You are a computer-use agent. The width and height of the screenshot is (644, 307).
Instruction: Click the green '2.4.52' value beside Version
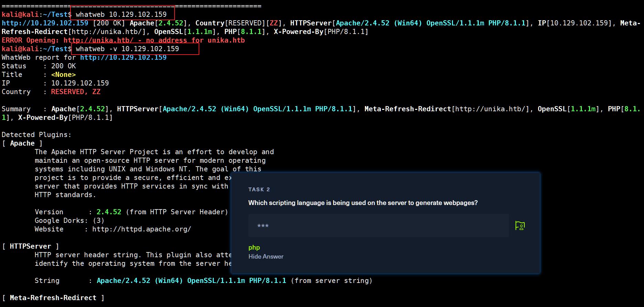coord(109,212)
